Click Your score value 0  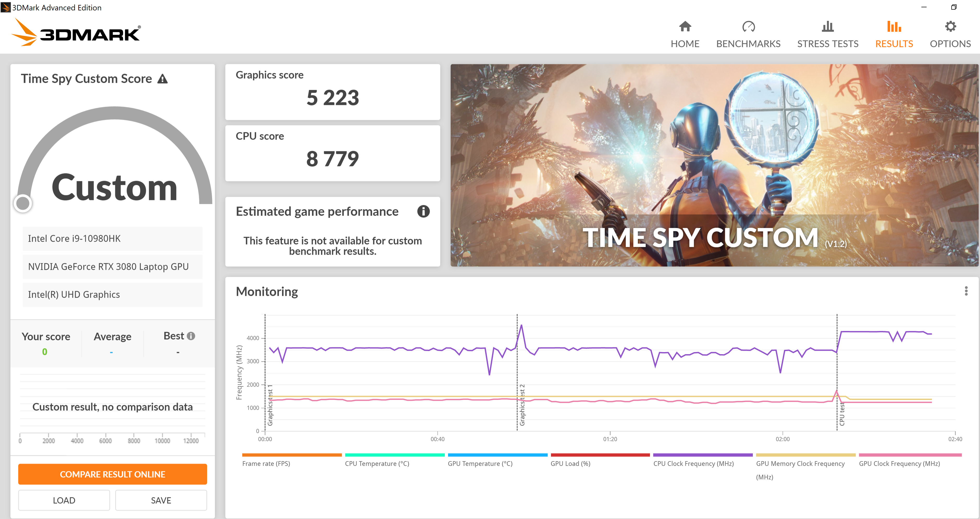tap(45, 352)
